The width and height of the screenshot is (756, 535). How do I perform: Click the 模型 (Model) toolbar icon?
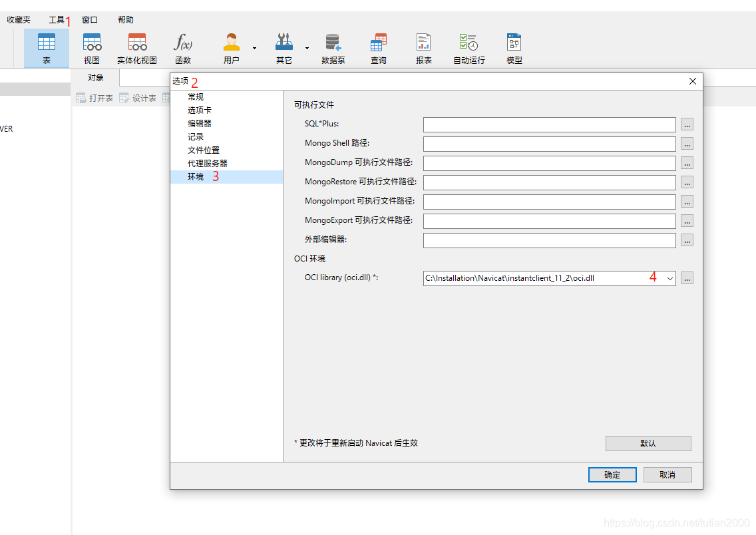point(514,48)
